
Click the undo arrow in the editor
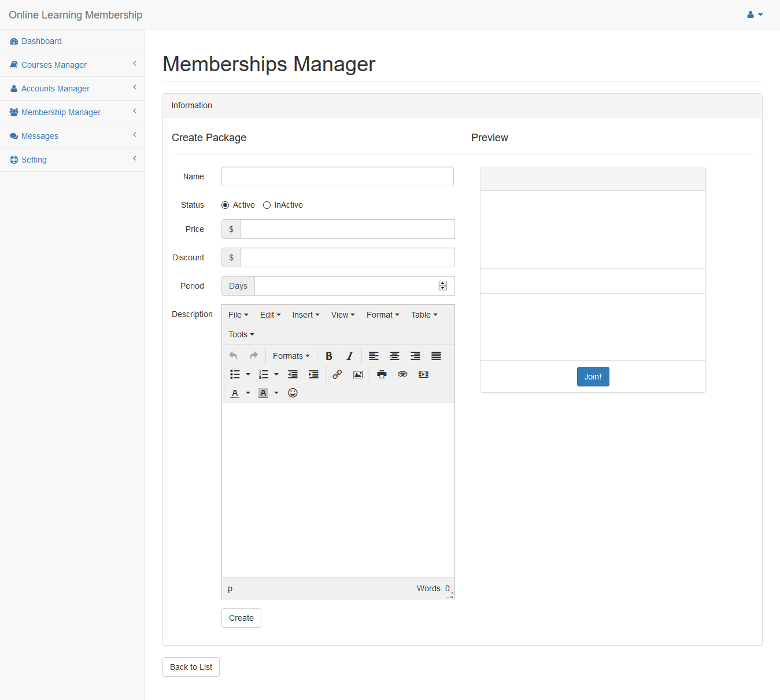tap(233, 356)
